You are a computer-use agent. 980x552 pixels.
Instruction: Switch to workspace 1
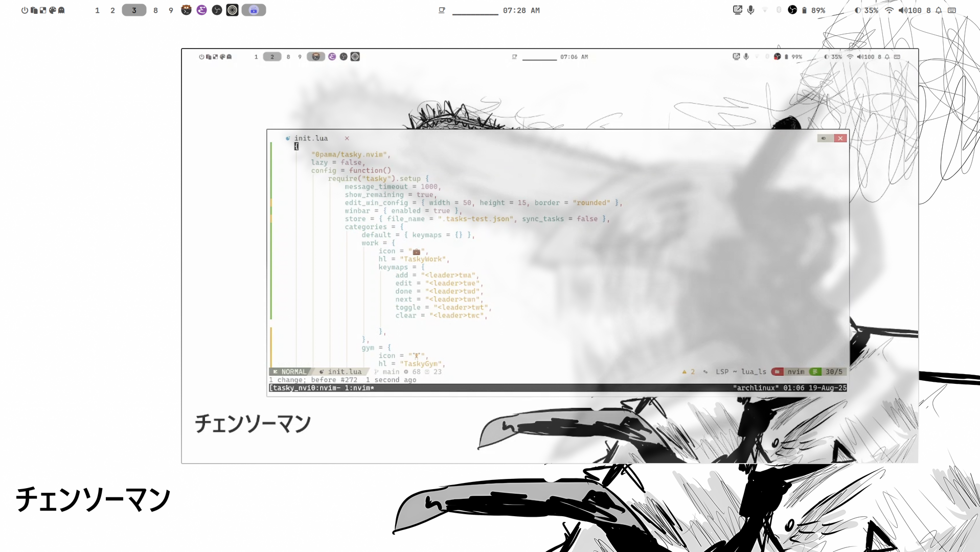coord(97,10)
